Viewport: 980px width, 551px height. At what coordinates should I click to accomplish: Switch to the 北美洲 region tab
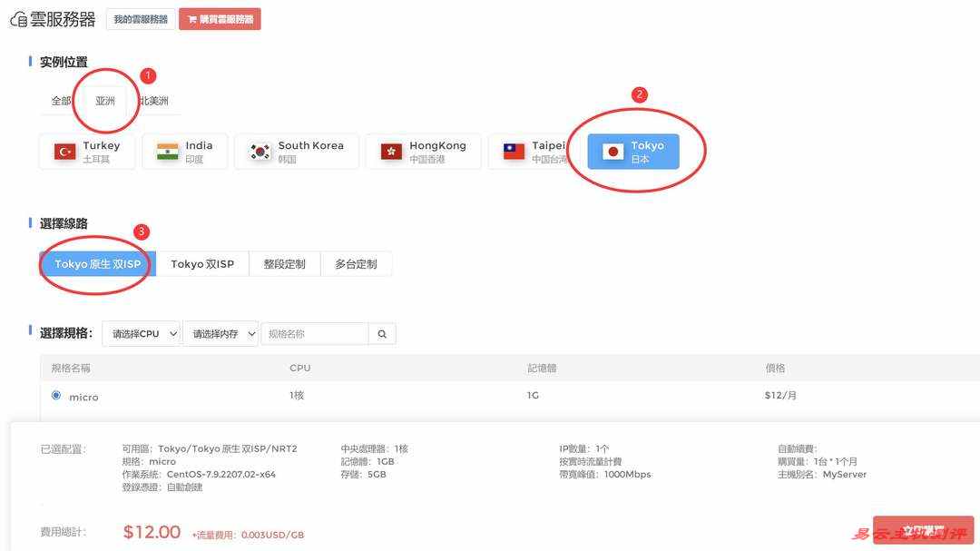tap(153, 101)
